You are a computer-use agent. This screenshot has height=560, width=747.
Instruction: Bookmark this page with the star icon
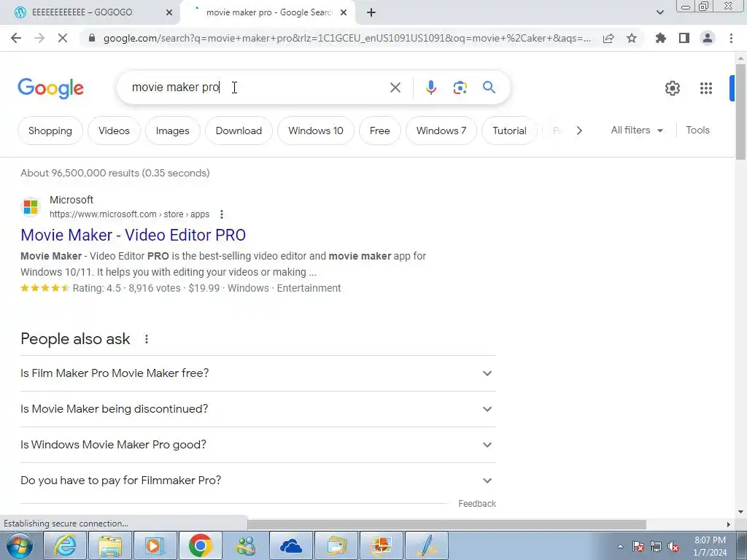632,38
